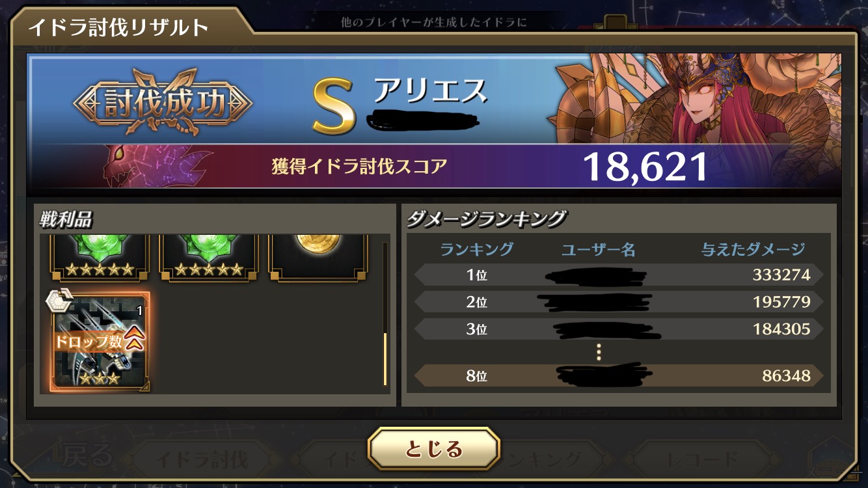The width and height of the screenshot is (868, 488).
Task: Select the 1位 ranking row
Action: [x=619, y=275]
